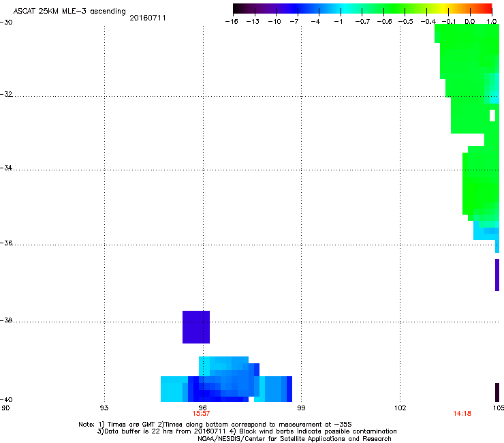Select the -0.5 color scale label
The image size is (504, 443).
[x=405, y=22]
